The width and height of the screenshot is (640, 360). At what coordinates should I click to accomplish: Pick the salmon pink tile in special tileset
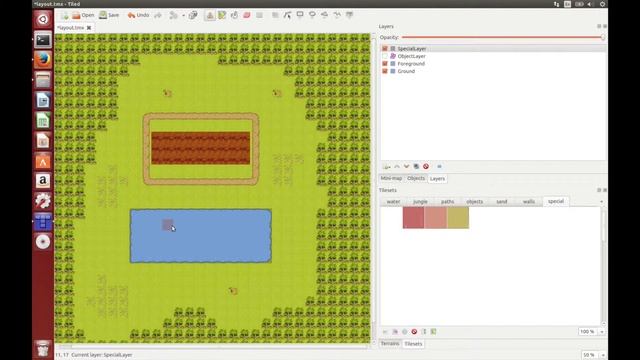click(x=436, y=218)
